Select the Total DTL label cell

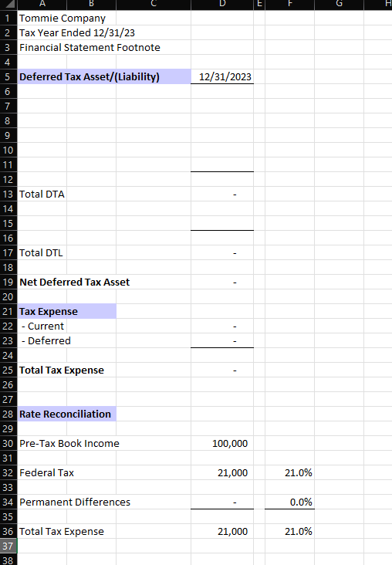tap(42, 253)
